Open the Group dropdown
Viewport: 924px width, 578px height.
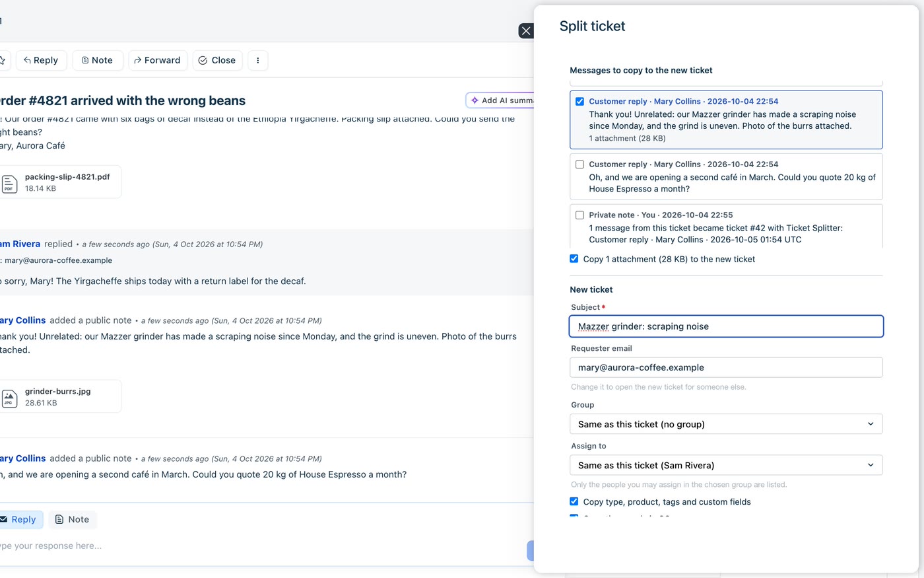click(726, 424)
